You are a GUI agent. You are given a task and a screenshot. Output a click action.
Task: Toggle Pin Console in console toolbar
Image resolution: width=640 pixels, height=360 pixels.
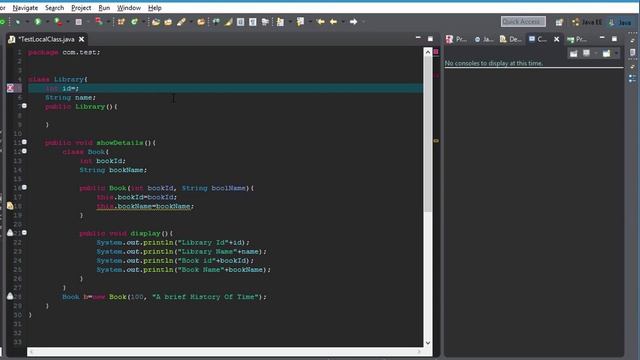[x=573, y=53]
